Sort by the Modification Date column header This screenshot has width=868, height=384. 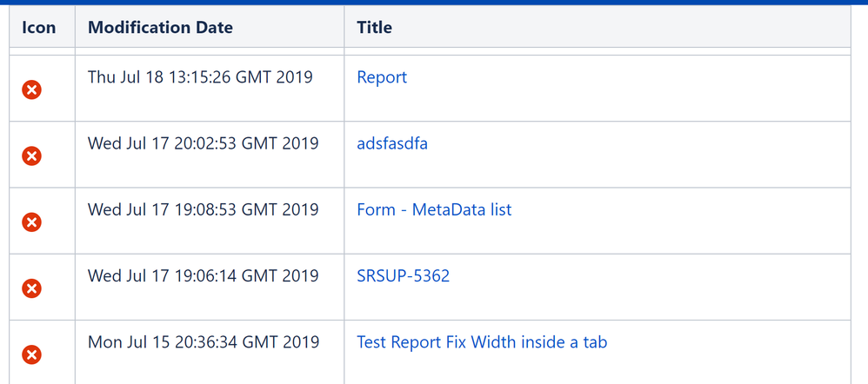point(160,27)
